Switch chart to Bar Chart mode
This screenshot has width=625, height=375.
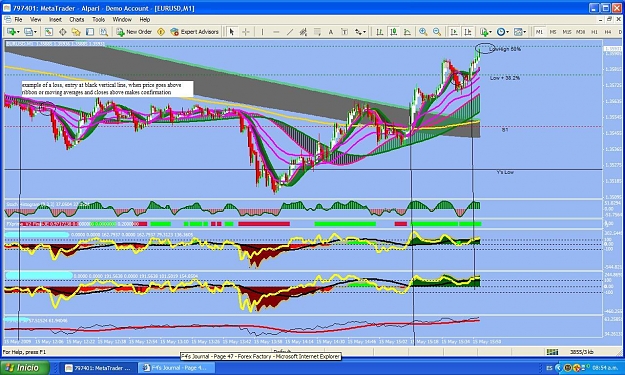tap(379, 32)
